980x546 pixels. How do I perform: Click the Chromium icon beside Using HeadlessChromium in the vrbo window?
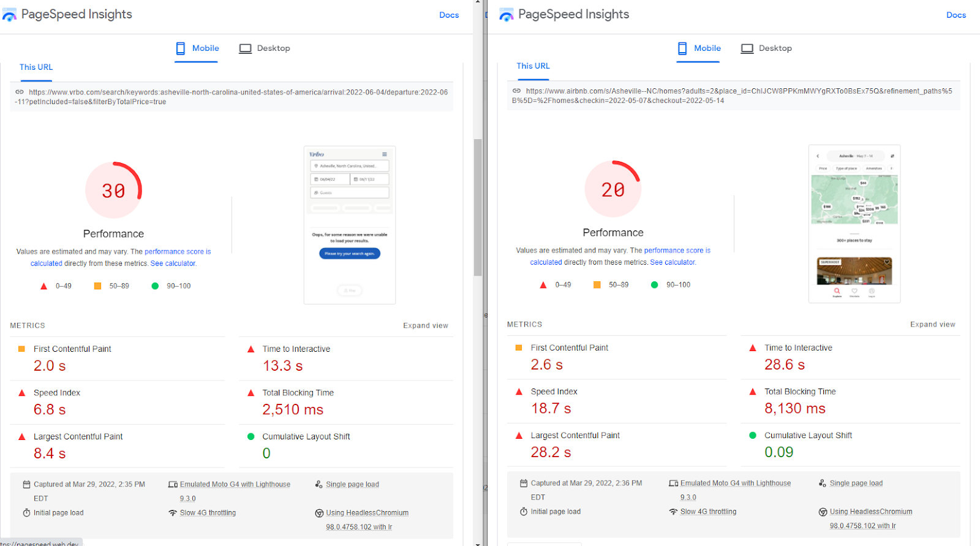[x=319, y=513]
